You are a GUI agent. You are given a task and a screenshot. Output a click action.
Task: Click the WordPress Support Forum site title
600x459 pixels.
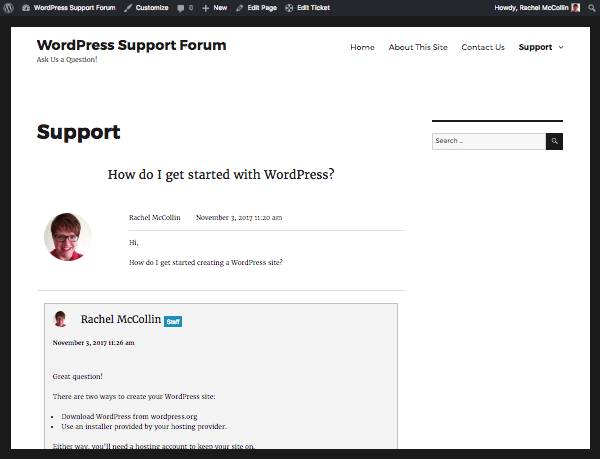[x=131, y=45]
